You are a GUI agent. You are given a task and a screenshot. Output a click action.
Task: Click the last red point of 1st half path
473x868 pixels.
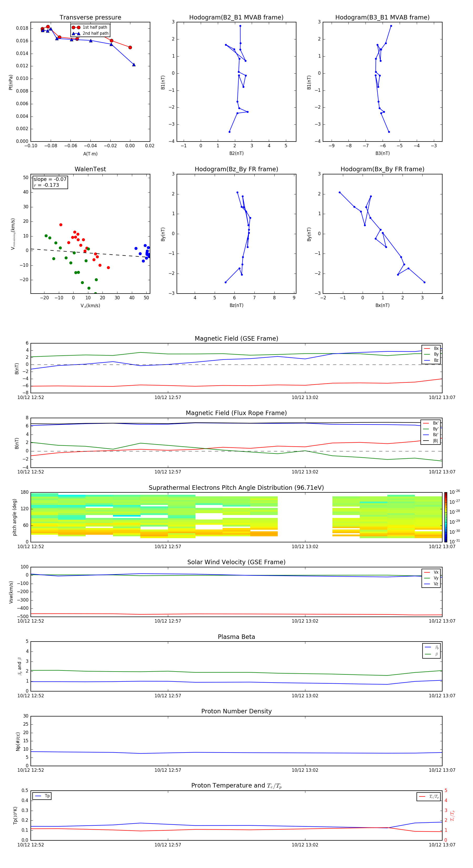tap(130, 48)
